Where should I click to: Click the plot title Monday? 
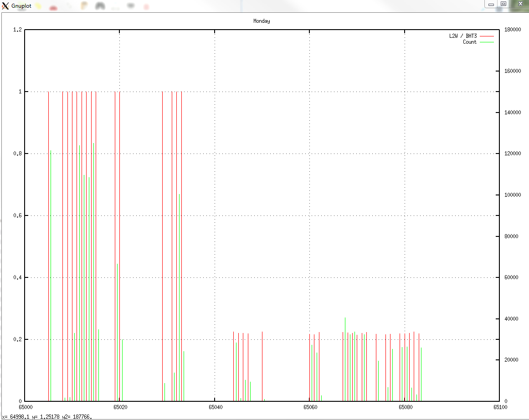(262, 21)
